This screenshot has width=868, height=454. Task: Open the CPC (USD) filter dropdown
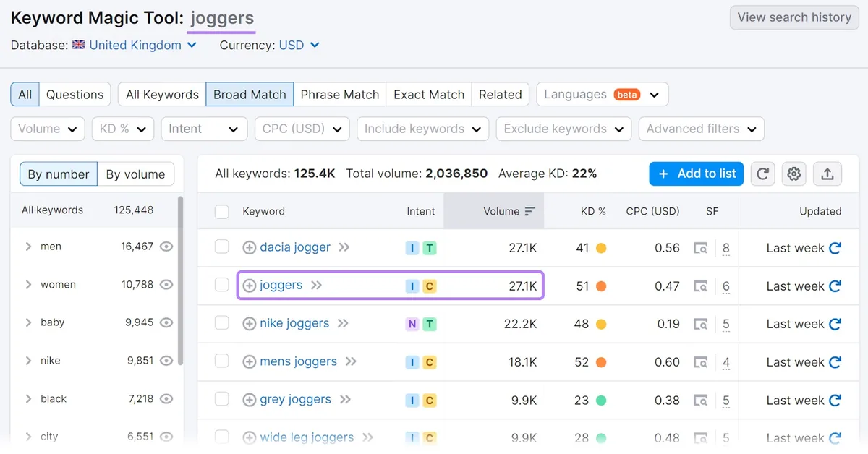[302, 129]
